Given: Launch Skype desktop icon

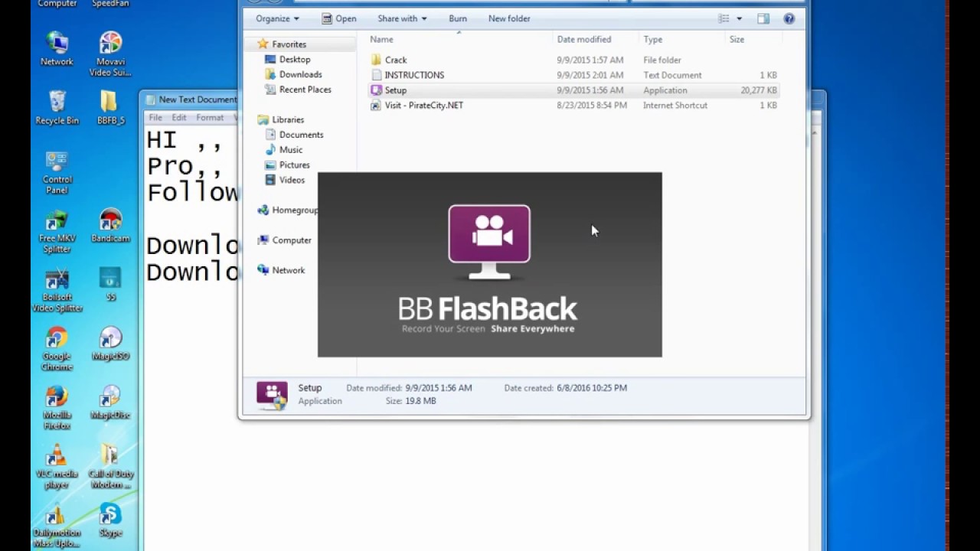Looking at the screenshot, I should tap(110, 520).
